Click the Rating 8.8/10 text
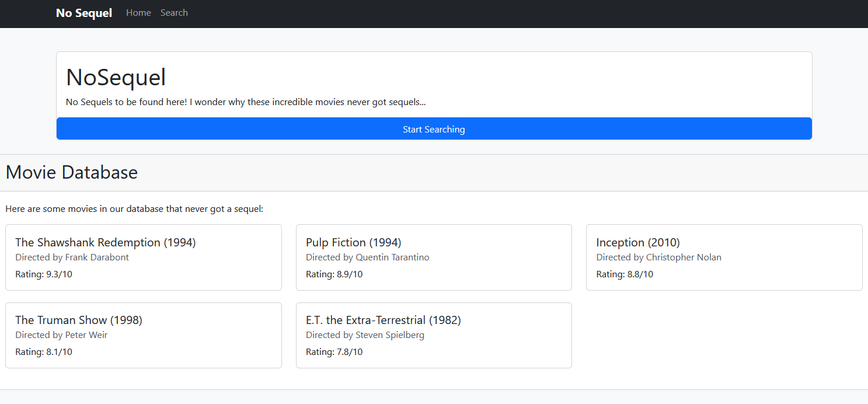 pos(625,274)
